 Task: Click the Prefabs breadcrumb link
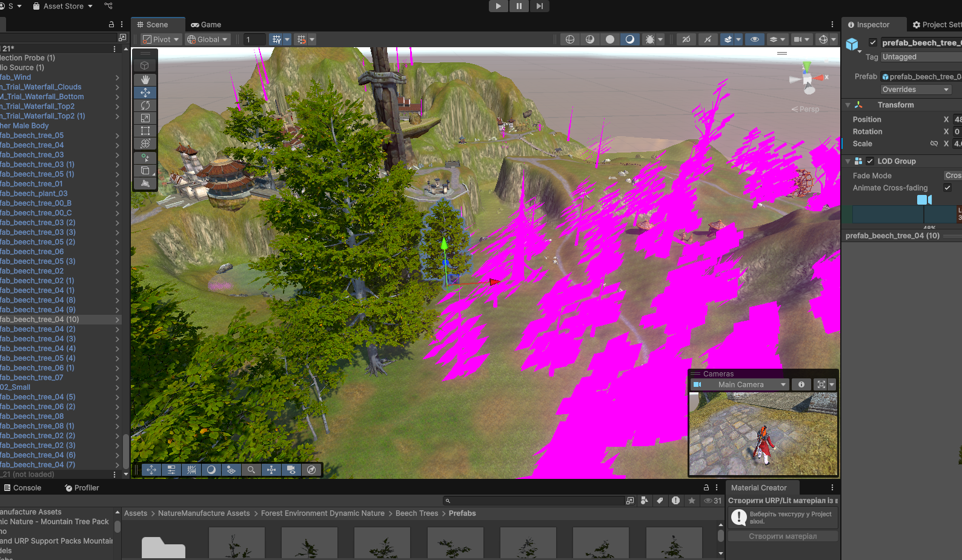tap(462, 513)
